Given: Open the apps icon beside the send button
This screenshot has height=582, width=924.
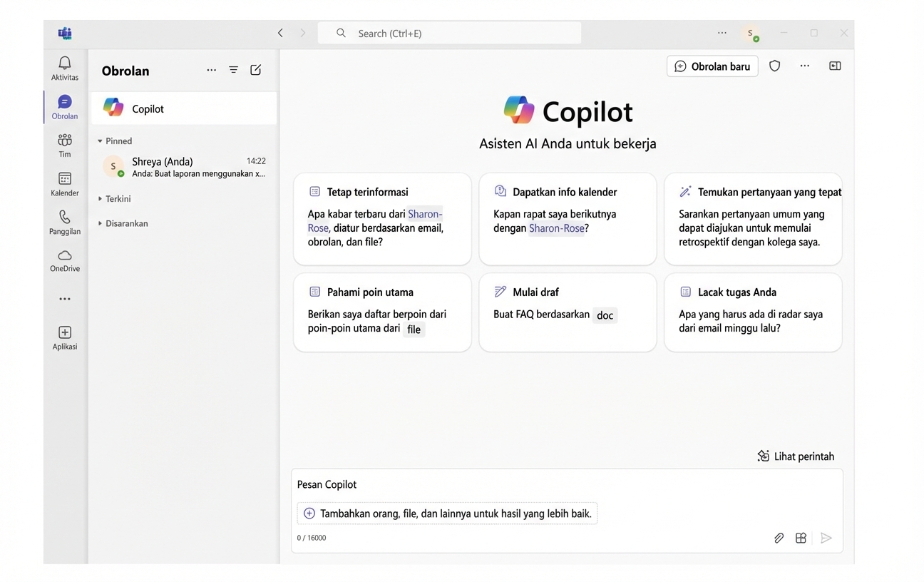Looking at the screenshot, I should [x=801, y=538].
